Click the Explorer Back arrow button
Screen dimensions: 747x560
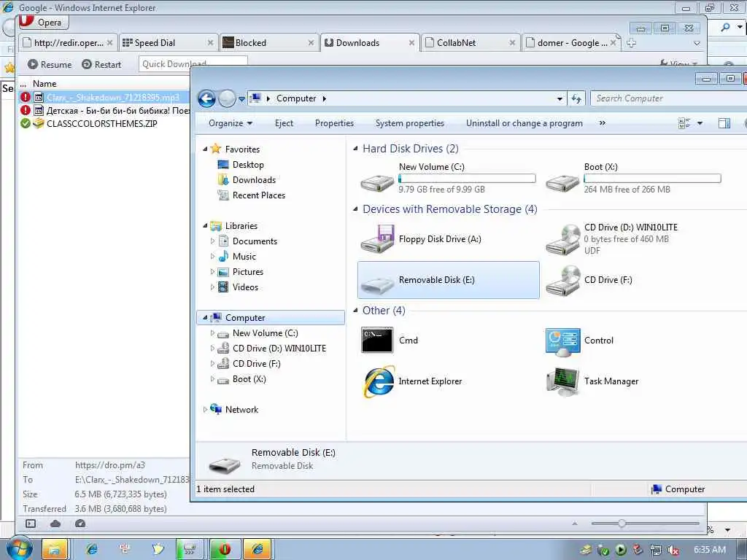206,98
